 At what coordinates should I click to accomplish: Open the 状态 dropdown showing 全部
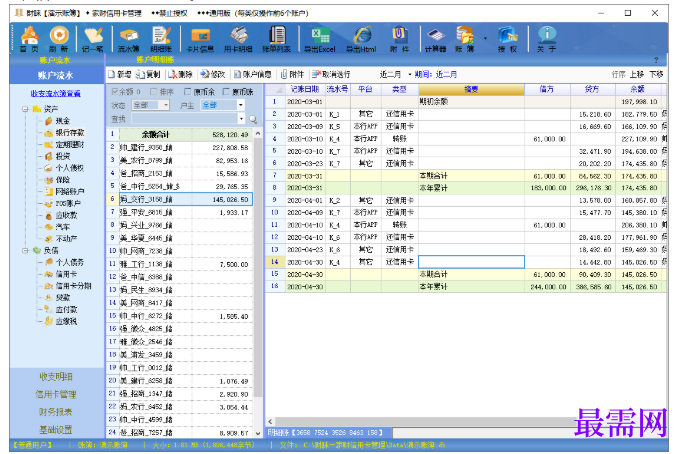(x=150, y=105)
